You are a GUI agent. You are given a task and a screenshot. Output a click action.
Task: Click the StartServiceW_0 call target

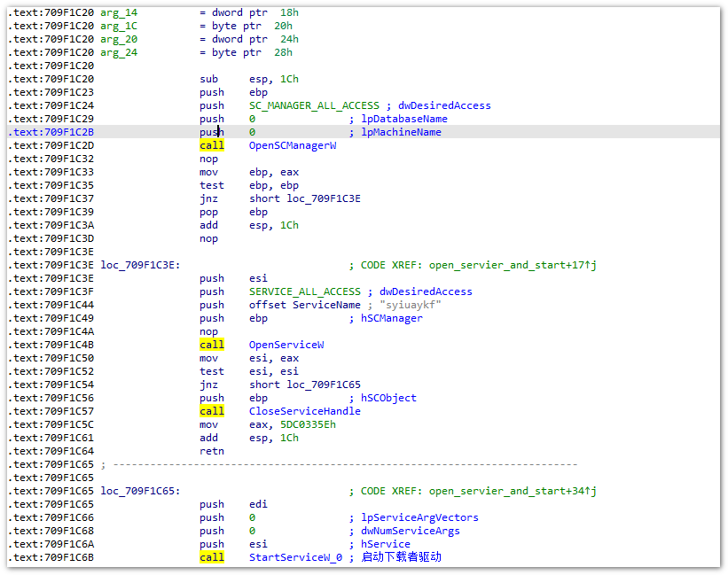(x=295, y=557)
